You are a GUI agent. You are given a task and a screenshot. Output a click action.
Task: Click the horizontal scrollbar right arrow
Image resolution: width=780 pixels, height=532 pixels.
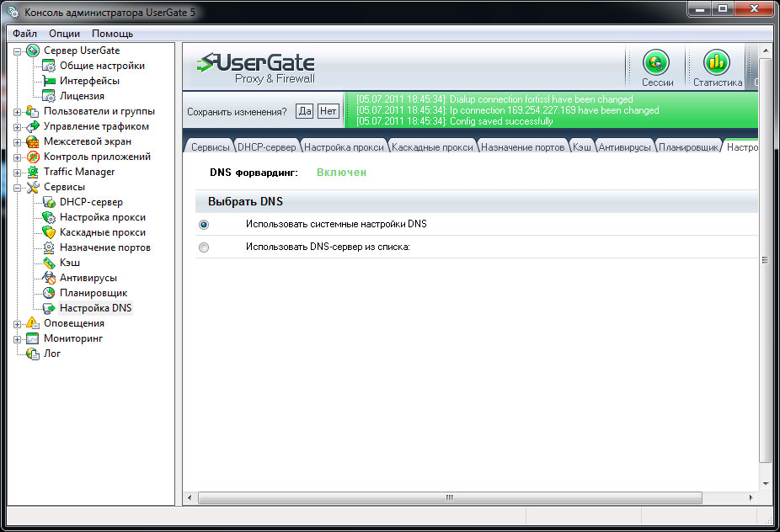click(x=751, y=497)
